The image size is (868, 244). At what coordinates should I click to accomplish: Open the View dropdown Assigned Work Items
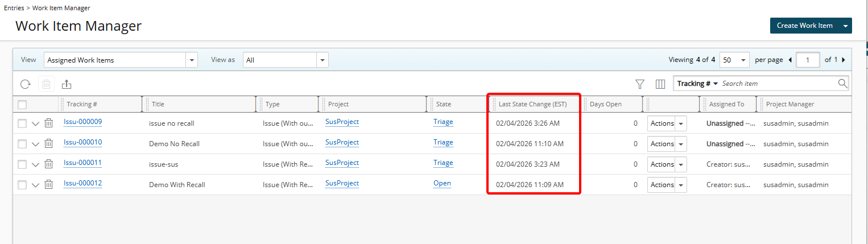pyautogui.click(x=121, y=60)
